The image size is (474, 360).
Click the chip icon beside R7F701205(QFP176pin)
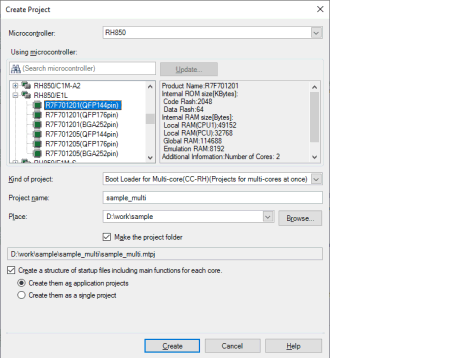37,144
